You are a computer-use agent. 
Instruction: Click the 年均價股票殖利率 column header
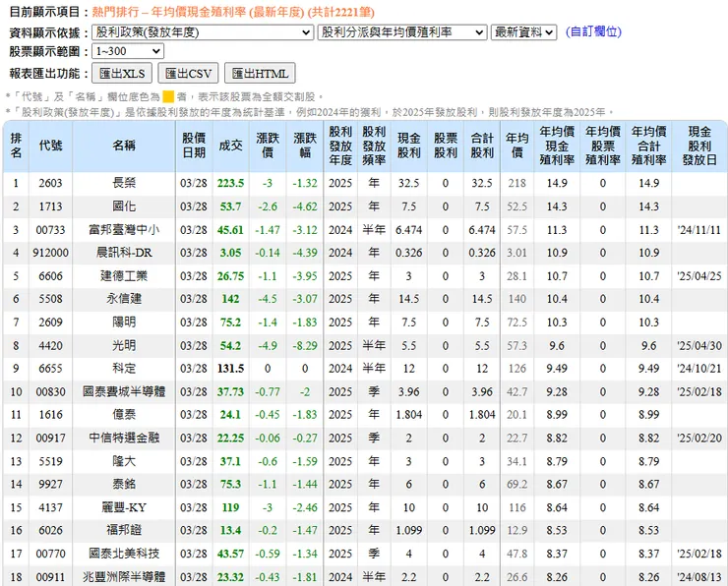[x=603, y=146]
